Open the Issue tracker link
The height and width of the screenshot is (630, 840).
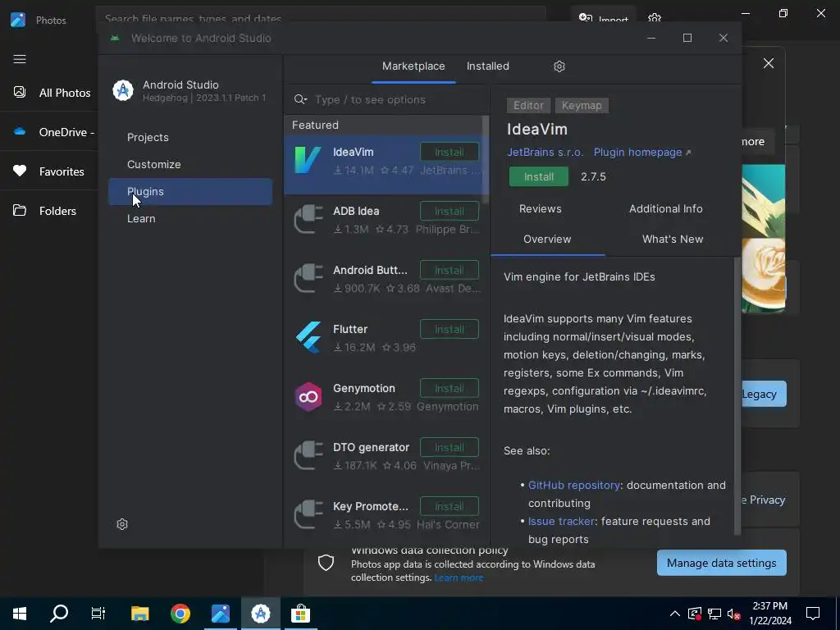[x=561, y=521]
